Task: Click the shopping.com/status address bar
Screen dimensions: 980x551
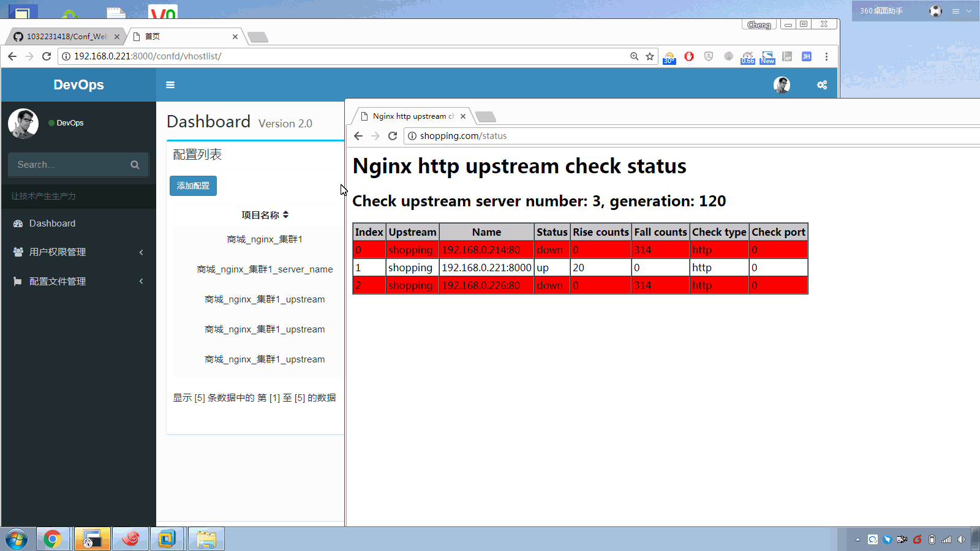Action: click(692, 136)
